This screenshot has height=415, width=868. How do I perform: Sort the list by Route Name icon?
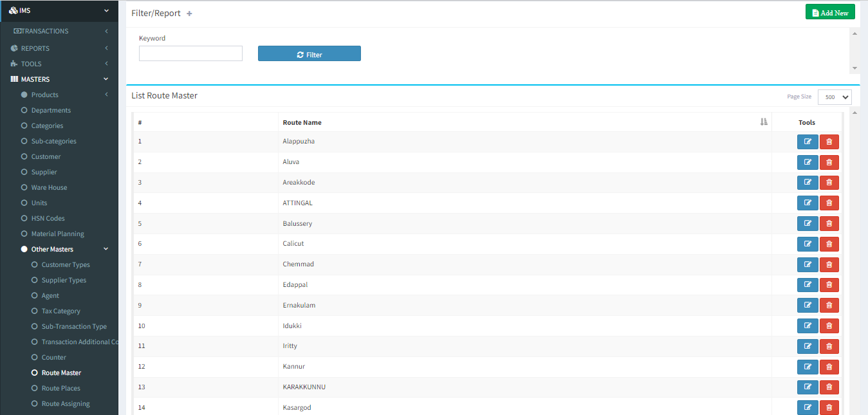coord(764,122)
